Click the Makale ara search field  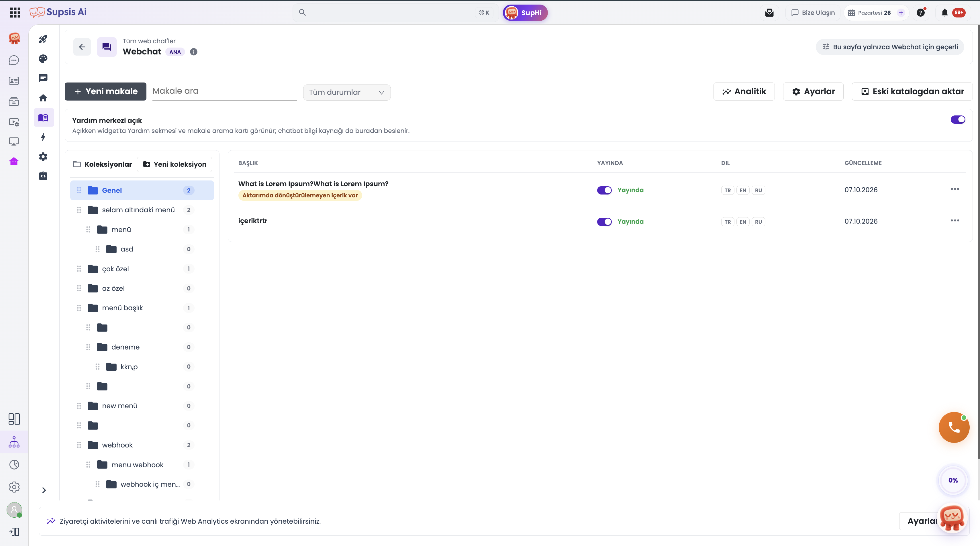224,91
